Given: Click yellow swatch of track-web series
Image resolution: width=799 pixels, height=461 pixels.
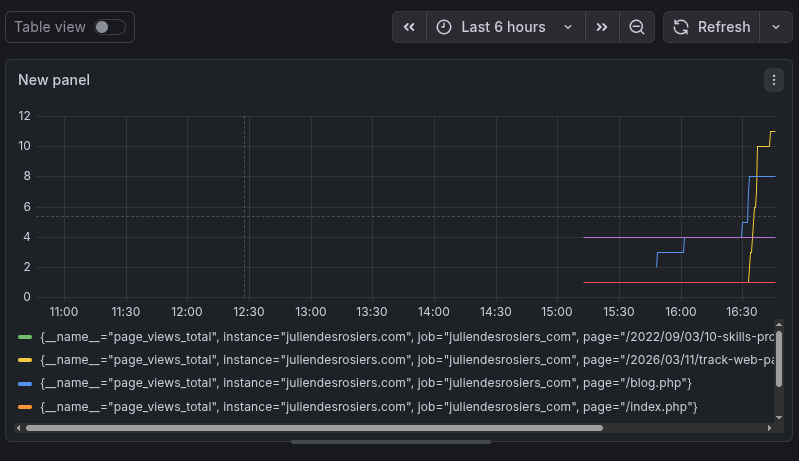Looking at the screenshot, I should click(x=25, y=360).
